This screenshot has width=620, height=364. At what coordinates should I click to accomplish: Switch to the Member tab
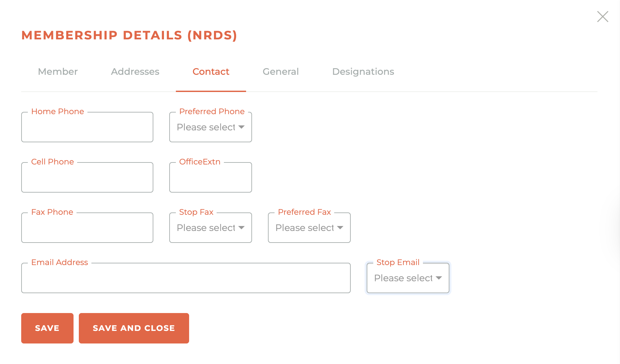[58, 71]
